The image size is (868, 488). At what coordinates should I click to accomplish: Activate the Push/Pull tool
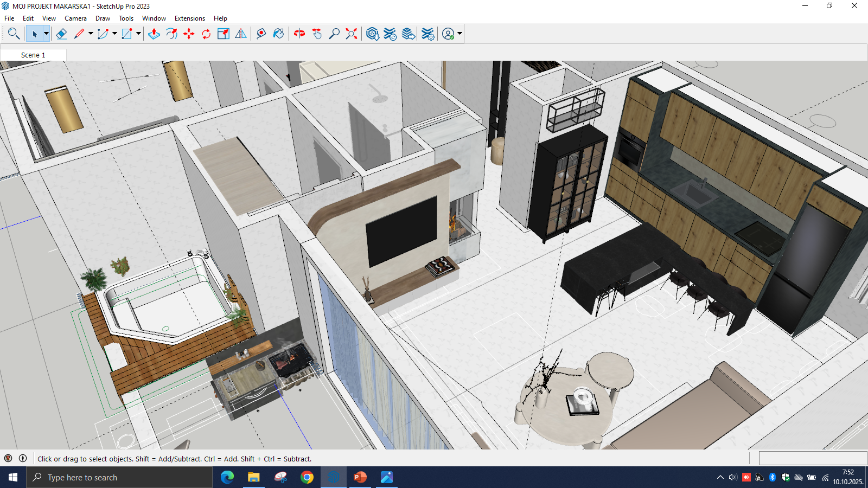(x=154, y=34)
